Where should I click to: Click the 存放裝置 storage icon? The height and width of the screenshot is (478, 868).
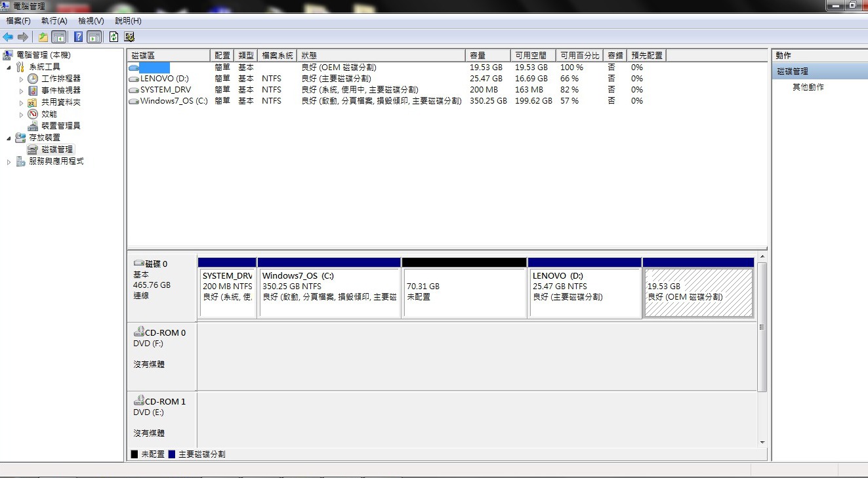[x=20, y=138]
